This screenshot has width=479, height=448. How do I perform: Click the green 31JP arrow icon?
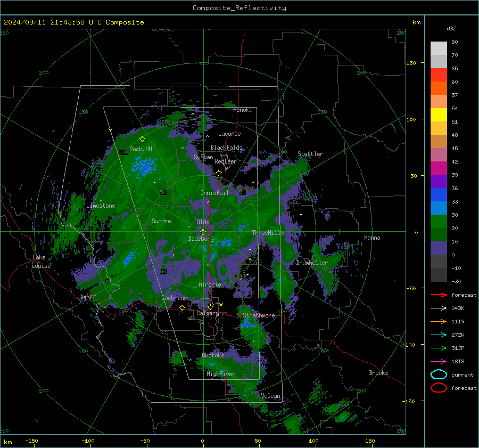[x=439, y=348]
